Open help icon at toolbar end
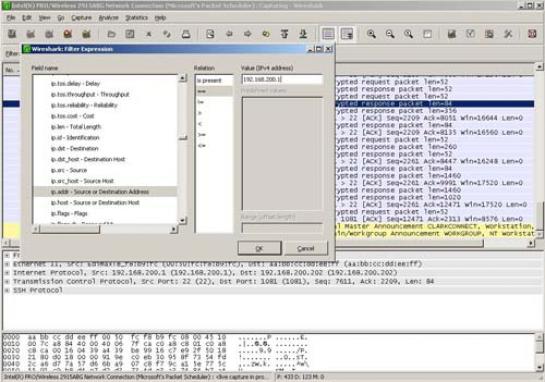Viewport: 545px width, 382px height. pos(532,34)
